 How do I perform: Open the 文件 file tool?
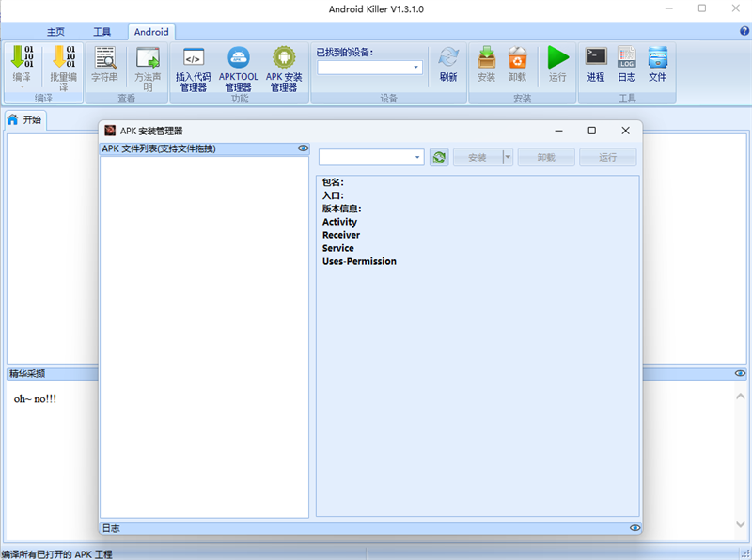tap(657, 64)
